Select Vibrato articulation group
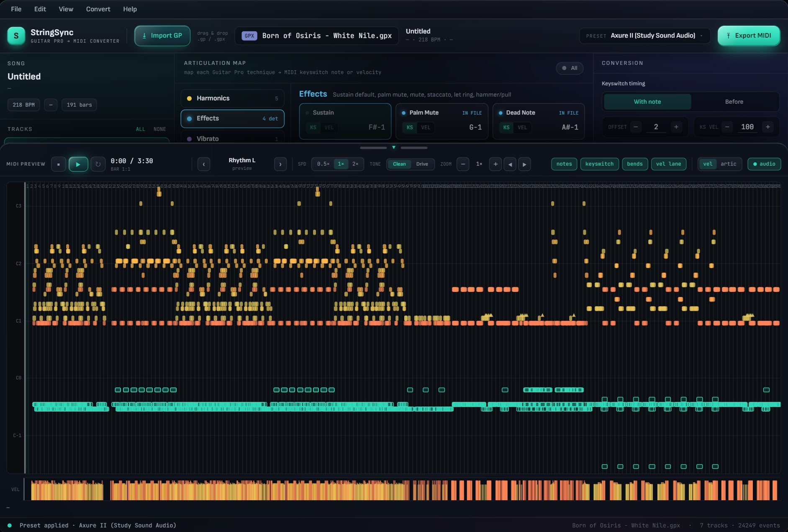 (x=232, y=137)
